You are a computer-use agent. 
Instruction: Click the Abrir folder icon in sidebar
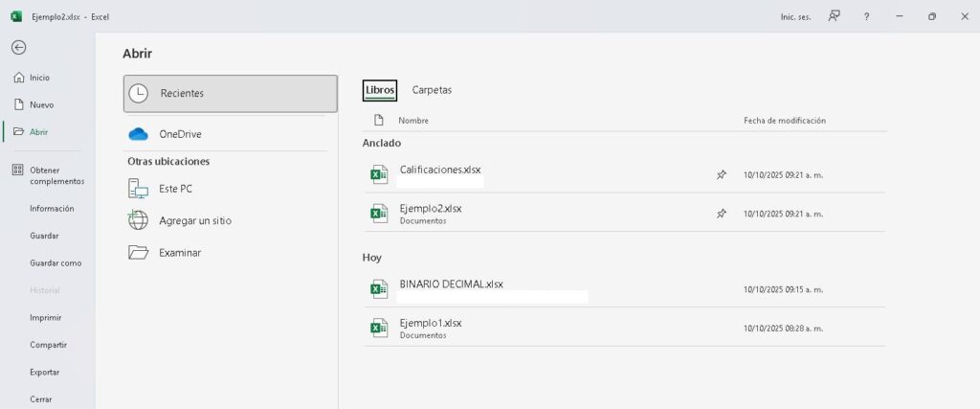coord(19,132)
